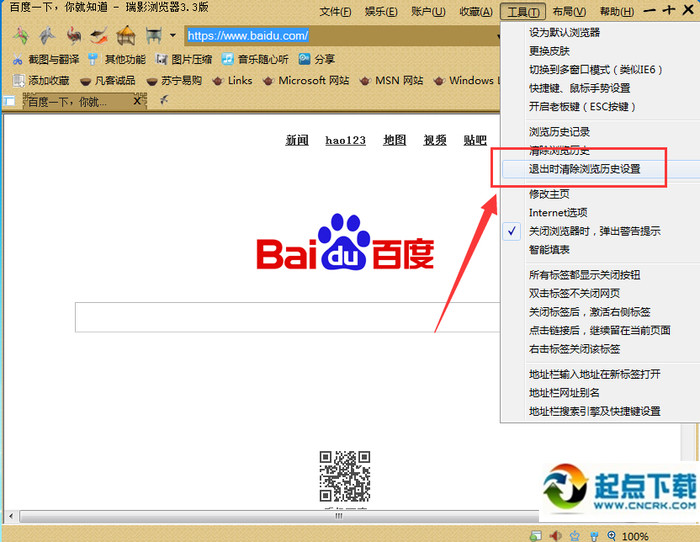Click the window icon left of tab bar
Image resolution: width=700 pixels, height=542 pixels.
tap(9, 101)
